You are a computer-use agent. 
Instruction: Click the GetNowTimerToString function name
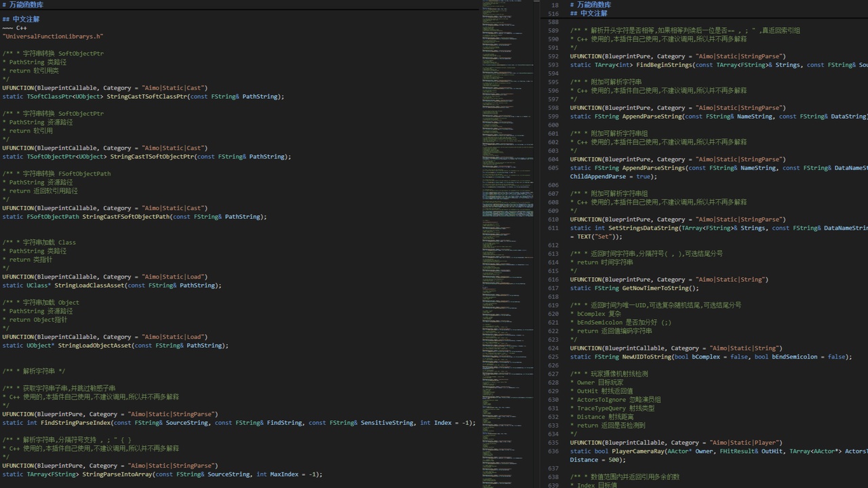(x=655, y=289)
